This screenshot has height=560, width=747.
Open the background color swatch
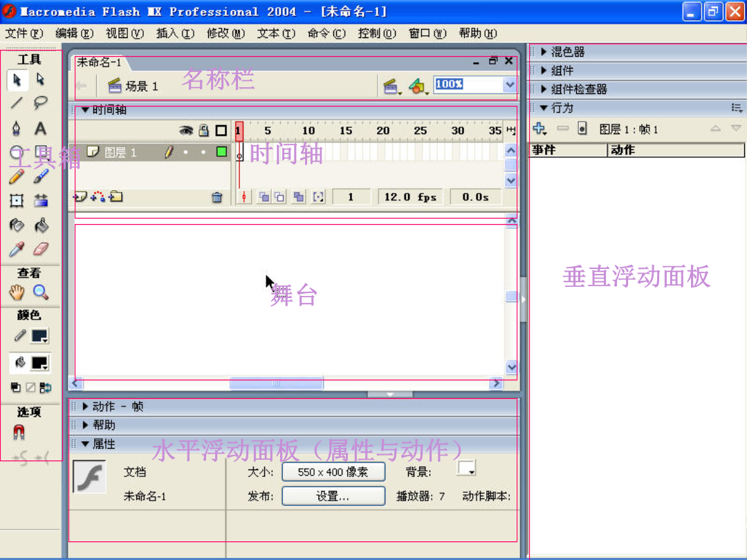pyautogui.click(x=466, y=467)
